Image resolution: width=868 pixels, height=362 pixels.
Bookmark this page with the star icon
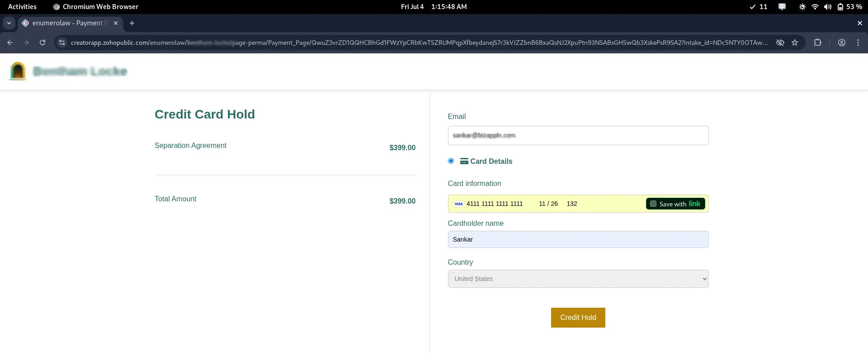pos(795,43)
